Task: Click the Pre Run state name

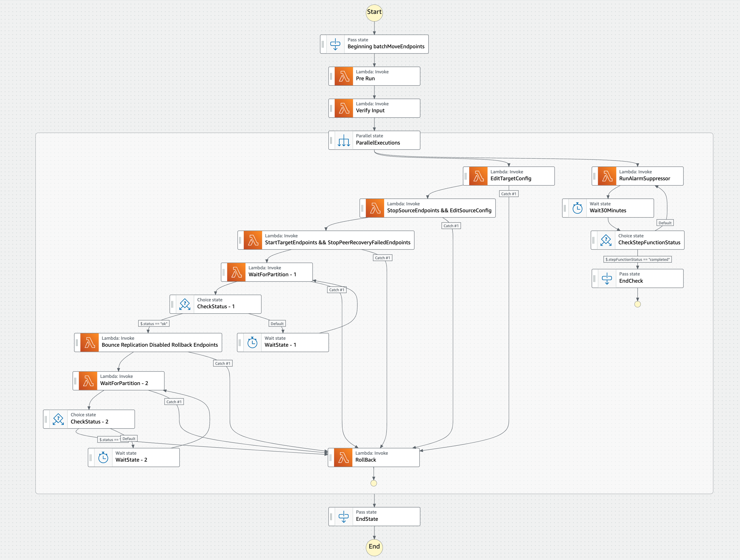Action: 365,79
